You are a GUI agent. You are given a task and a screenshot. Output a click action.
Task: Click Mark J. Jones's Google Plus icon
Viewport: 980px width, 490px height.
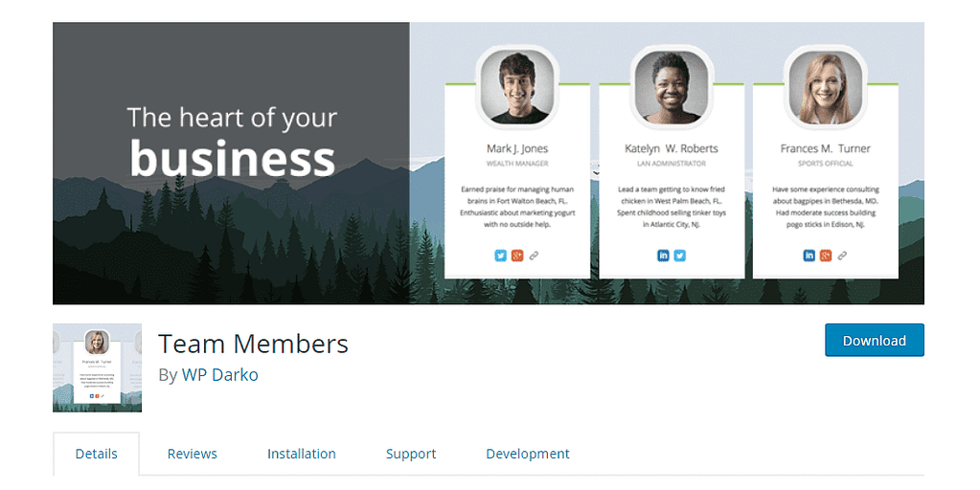click(517, 256)
